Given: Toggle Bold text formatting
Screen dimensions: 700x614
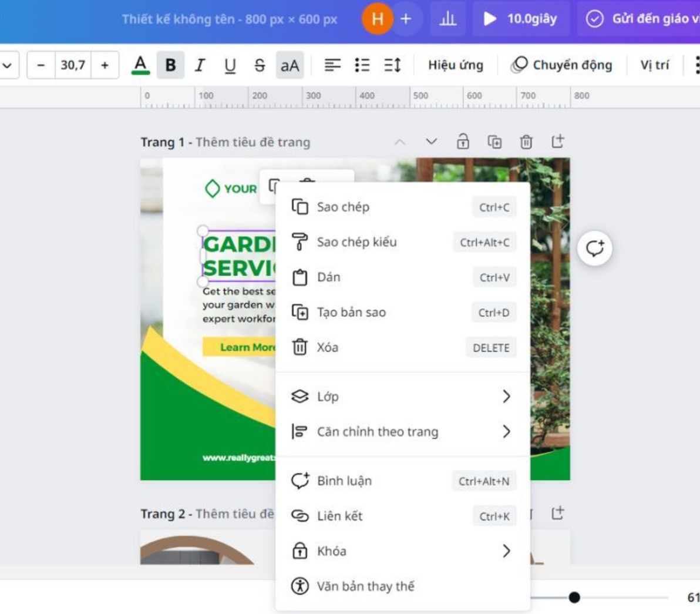Looking at the screenshot, I should tap(170, 65).
